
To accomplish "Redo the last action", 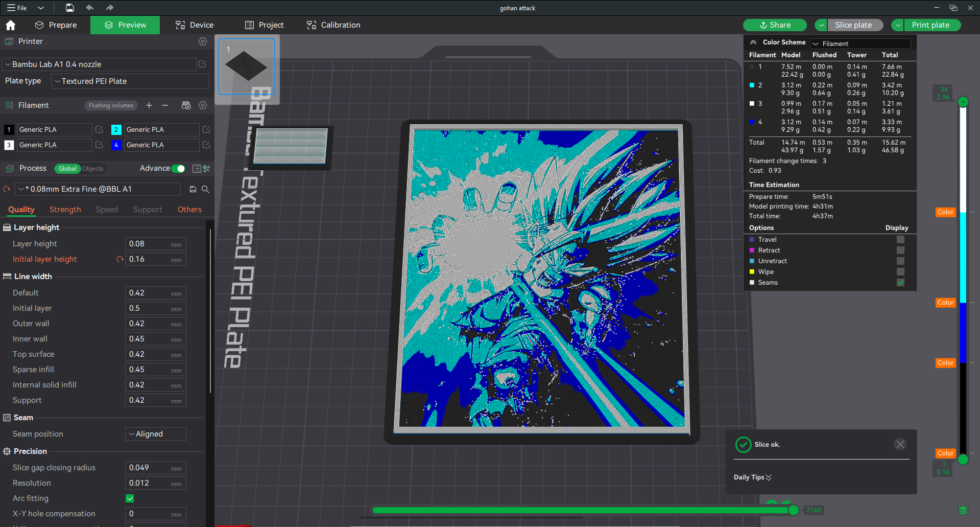I will coord(109,8).
